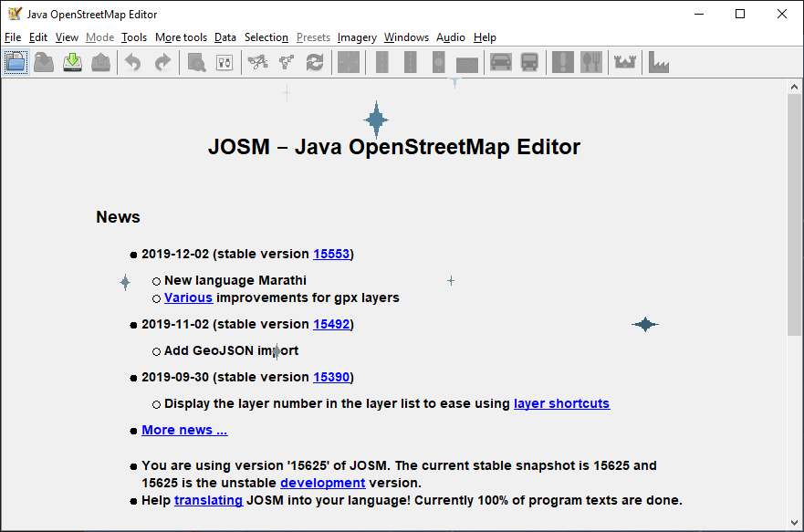Click the crossed-ways node network toolbar icon
Viewport: 804px width, 532px height.
click(258, 63)
